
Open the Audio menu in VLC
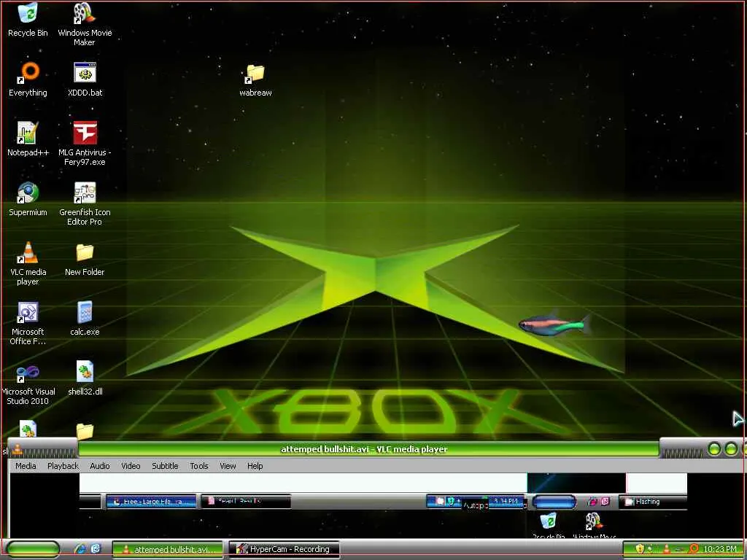pos(100,466)
